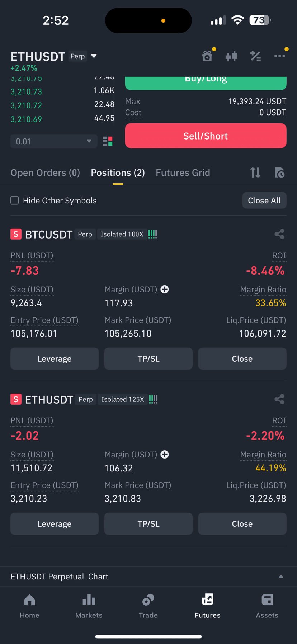Open the candlestick chart icon
This screenshot has height=644, width=297.
tap(231, 56)
